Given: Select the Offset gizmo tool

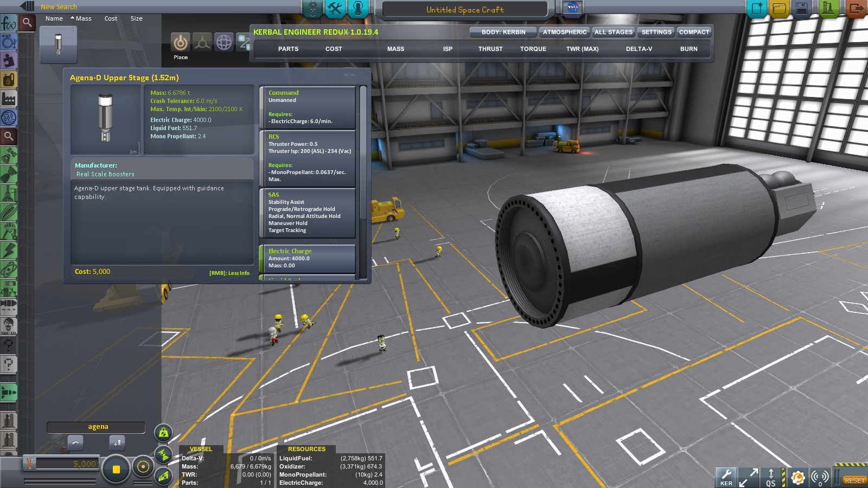Looking at the screenshot, I should click(202, 42).
